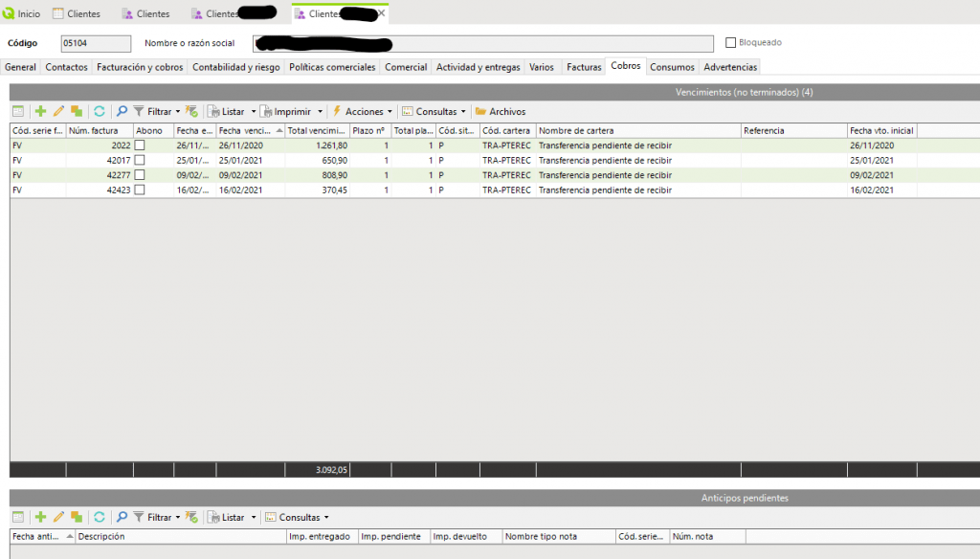Viewport: 980px width, 559px height.
Task: Click Listar printer icon in Vencimientos toolbar
Action: [214, 111]
